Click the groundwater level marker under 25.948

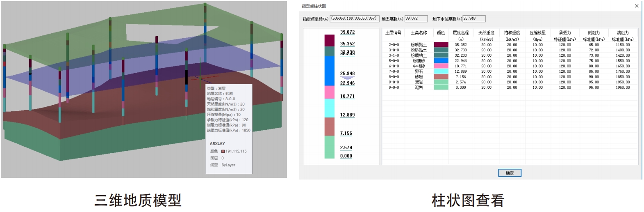pyautogui.click(x=347, y=78)
